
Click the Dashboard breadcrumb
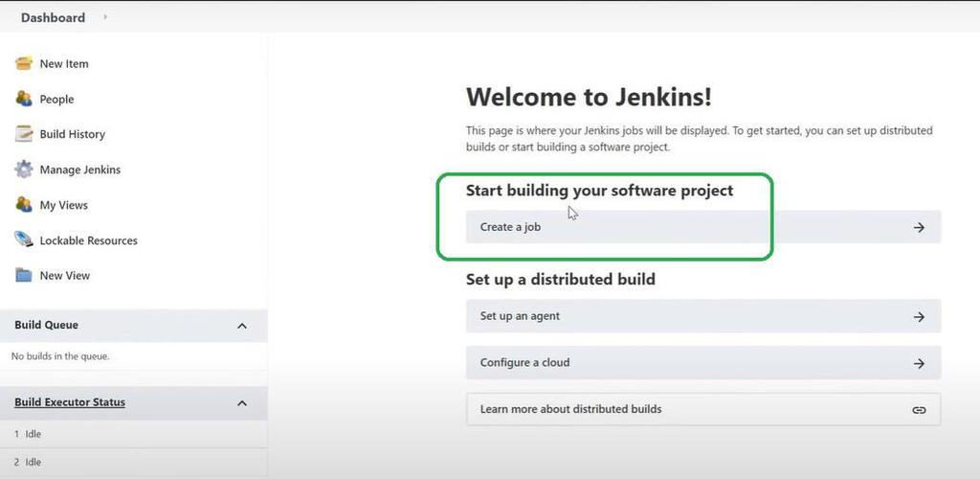[x=54, y=17]
